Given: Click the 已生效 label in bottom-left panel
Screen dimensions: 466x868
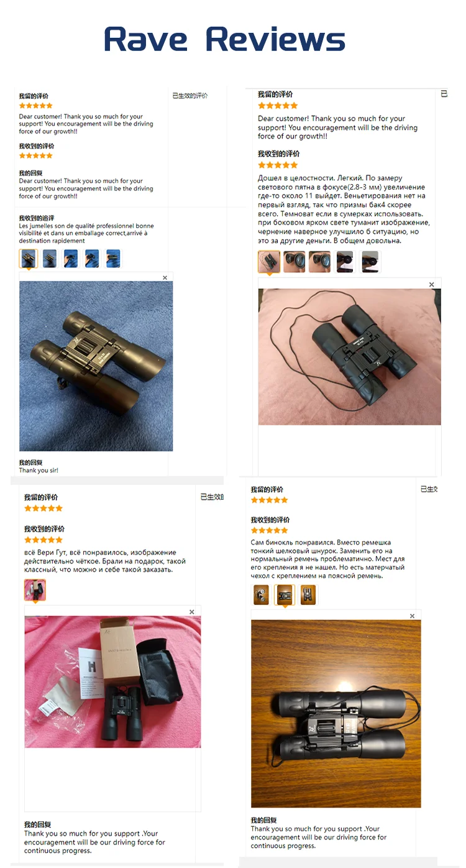Looking at the screenshot, I should tap(212, 497).
